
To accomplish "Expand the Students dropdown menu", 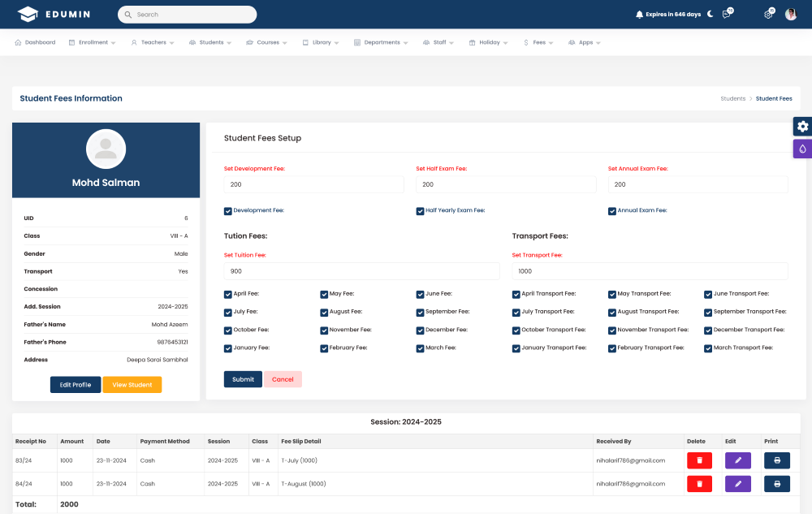I will [210, 42].
